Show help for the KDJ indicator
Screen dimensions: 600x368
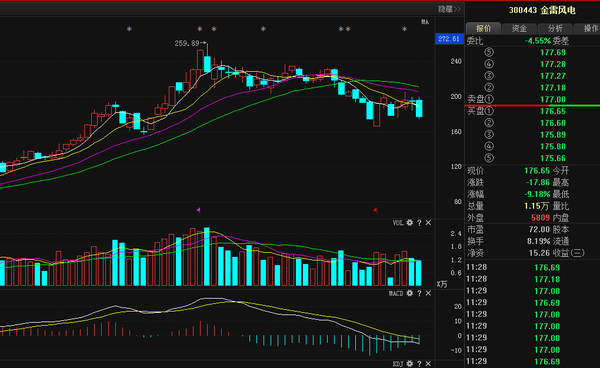tap(419, 364)
